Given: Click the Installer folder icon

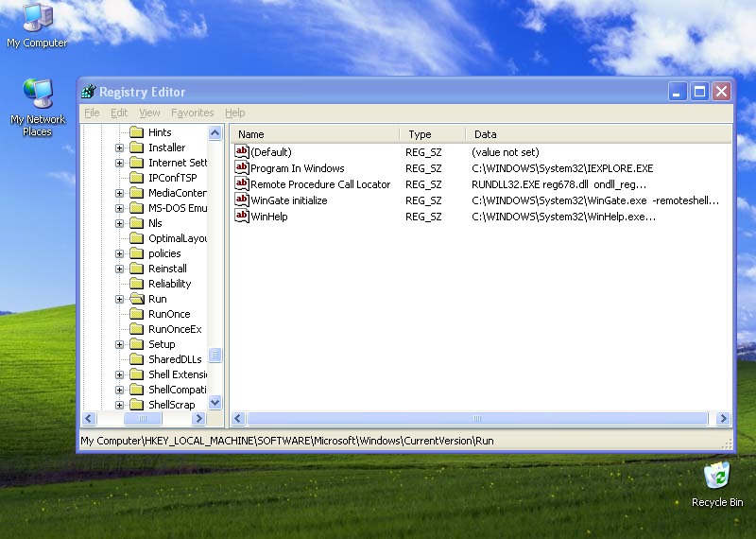Looking at the screenshot, I should pos(137,148).
